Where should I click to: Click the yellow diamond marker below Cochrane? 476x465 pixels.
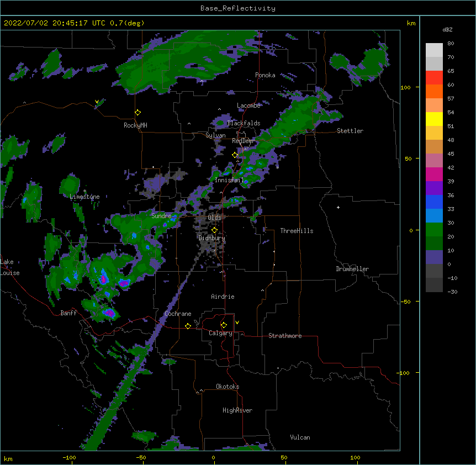coord(188,326)
